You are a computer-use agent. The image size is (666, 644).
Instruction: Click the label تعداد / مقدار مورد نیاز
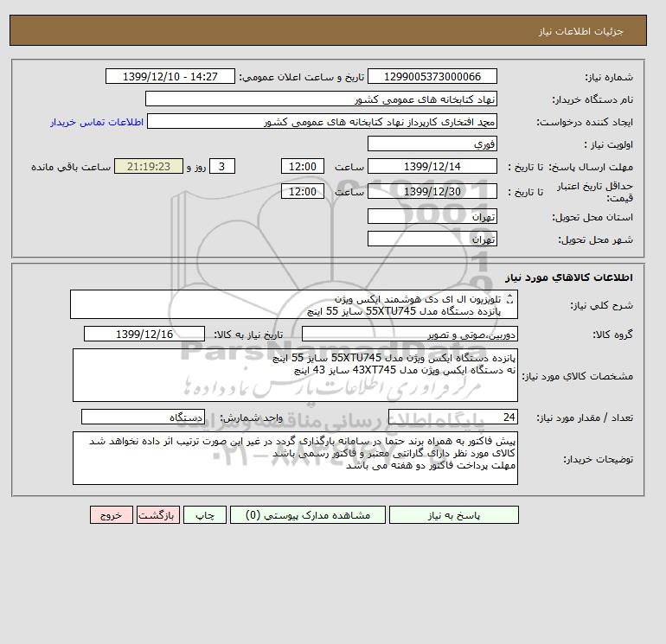click(x=585, y=418)
